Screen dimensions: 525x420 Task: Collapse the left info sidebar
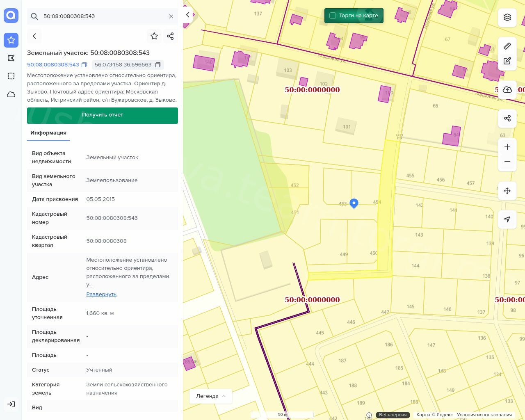(187, 15)
